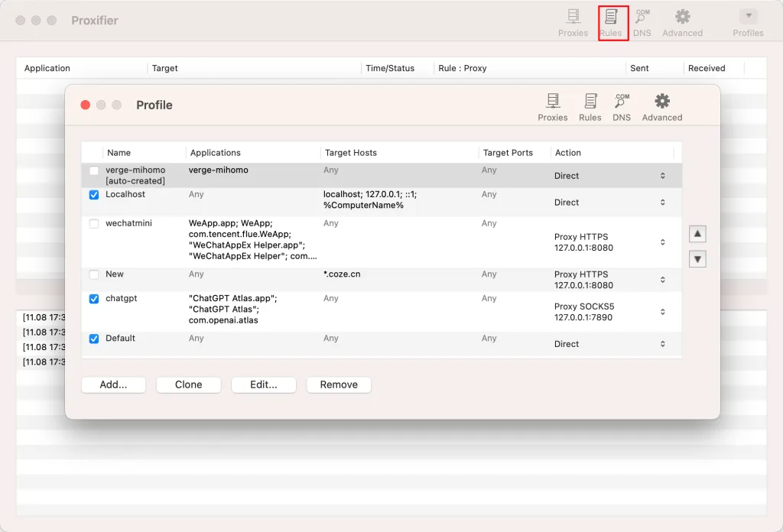The height and width of the screenshot is (532, 783).
Task: Click Remove to delete the selected rule
Action: (x=339, y=384)
